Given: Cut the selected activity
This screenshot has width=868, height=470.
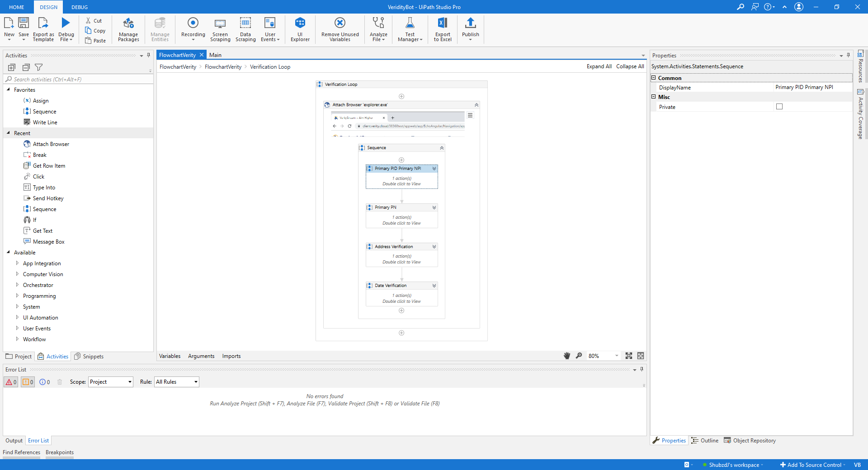Looking at the screenshot, I should coord(94,21).
